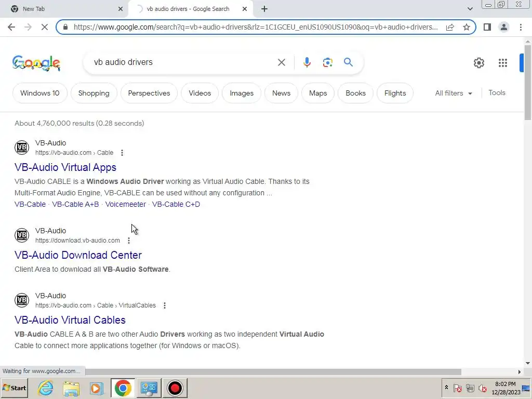Bookmark this page with the star

click(x=467, y=27)
